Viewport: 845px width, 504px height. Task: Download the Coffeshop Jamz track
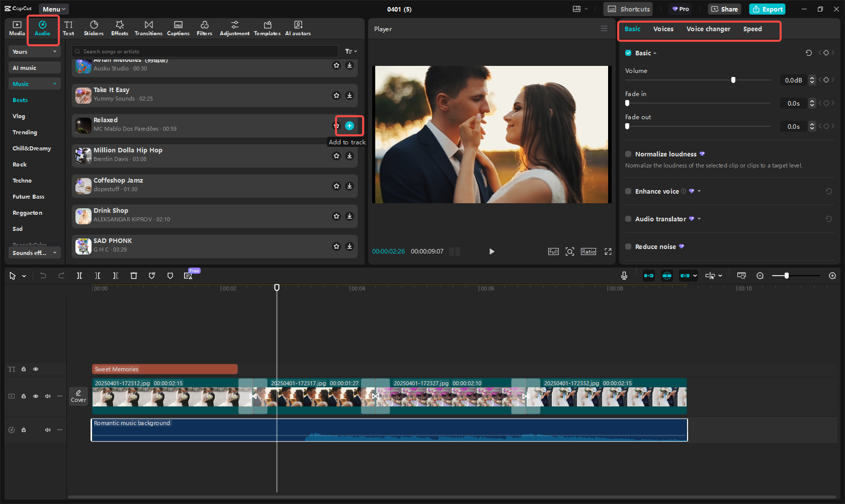pos(350,186)
